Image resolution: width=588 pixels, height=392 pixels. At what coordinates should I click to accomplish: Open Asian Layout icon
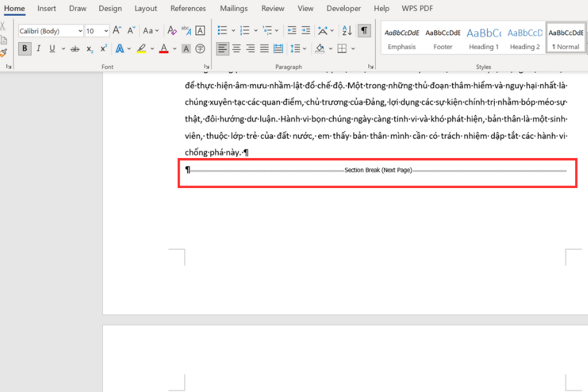[323, 31]
